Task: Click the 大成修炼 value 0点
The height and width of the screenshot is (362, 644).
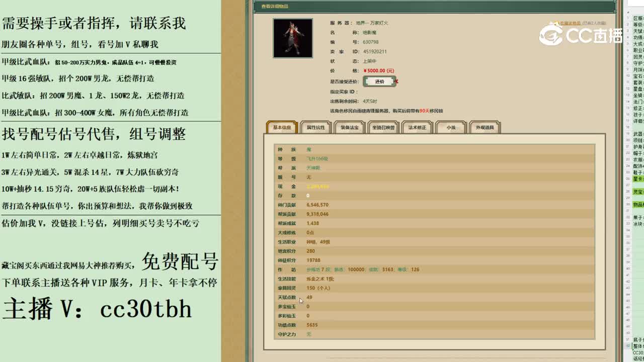Action: pyautogui.click(x=310, y=233)
